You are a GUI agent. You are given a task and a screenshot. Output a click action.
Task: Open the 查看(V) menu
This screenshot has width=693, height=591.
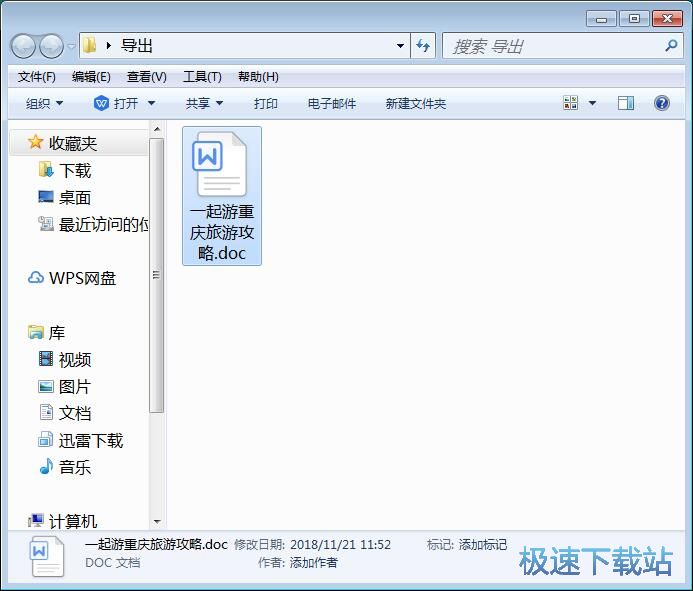coord(147,77)
